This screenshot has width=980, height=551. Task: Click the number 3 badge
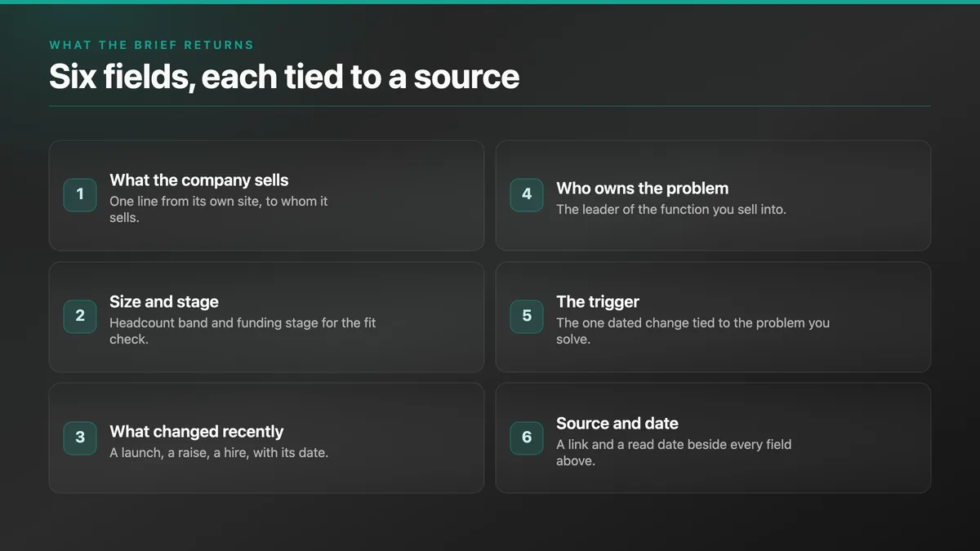coord(80,438)
